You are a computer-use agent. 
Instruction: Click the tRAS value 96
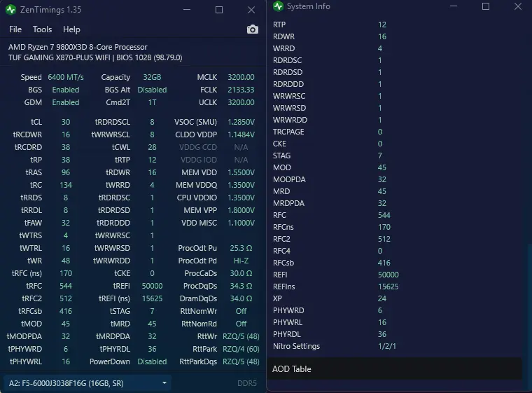tap(66, 172)
